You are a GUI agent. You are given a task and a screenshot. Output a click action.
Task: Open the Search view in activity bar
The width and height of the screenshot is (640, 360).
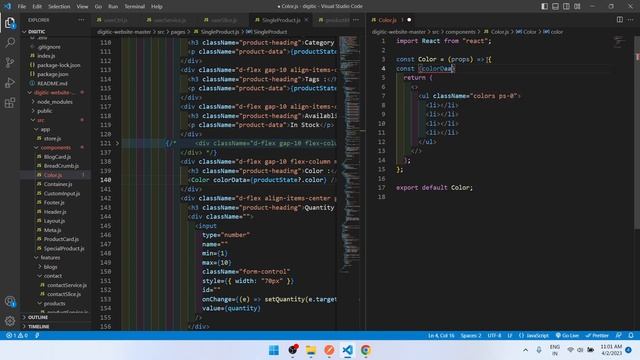10,42
